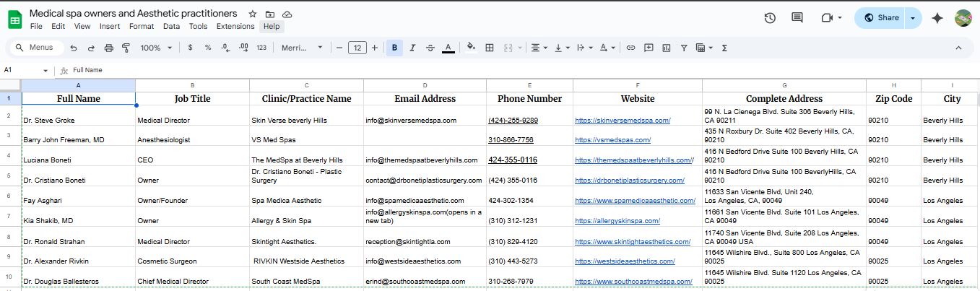
Task: Click the Undo arrow icon
Action: (x=74, y=48)
